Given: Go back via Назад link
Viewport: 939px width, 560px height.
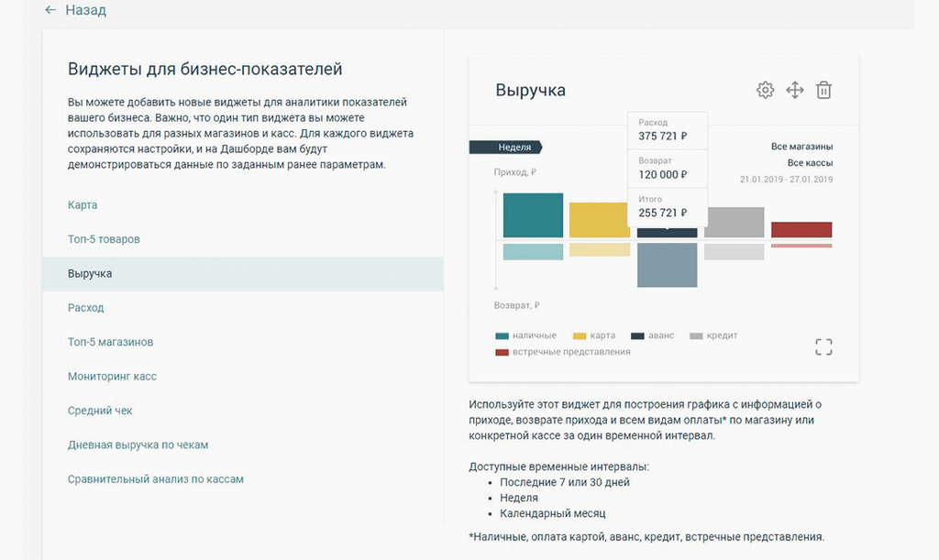Looking at the screenshot, I should coord(85,10).
